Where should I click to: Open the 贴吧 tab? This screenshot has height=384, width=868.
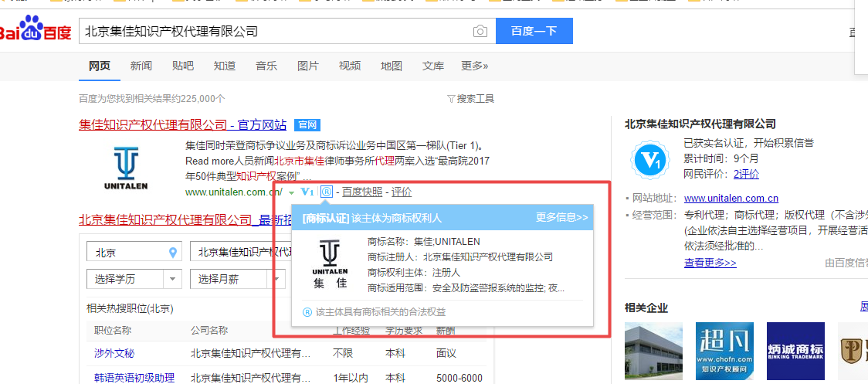click(x=183, y=66)
